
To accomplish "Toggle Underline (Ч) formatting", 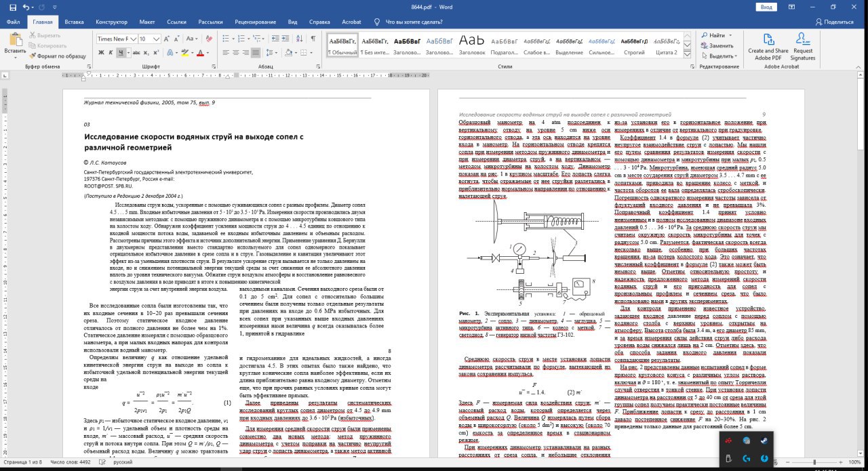I will pyautogui.click(x=121, y=52).
